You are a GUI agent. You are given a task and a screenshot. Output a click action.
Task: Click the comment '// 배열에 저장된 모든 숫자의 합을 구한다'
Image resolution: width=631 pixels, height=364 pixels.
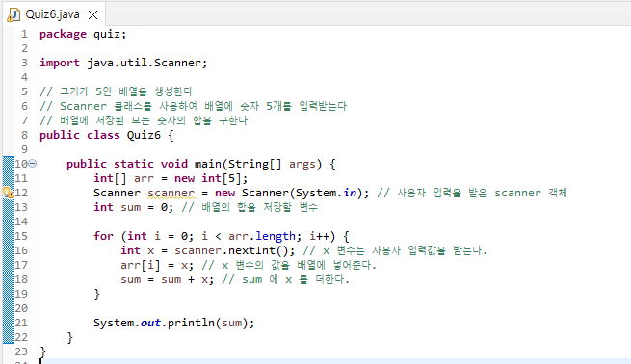coord(144,120)
